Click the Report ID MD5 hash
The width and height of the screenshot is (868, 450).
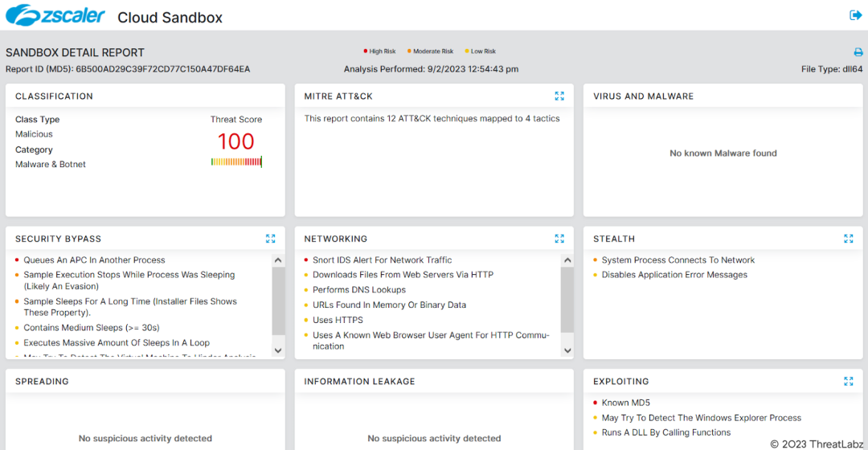point(162,69)
